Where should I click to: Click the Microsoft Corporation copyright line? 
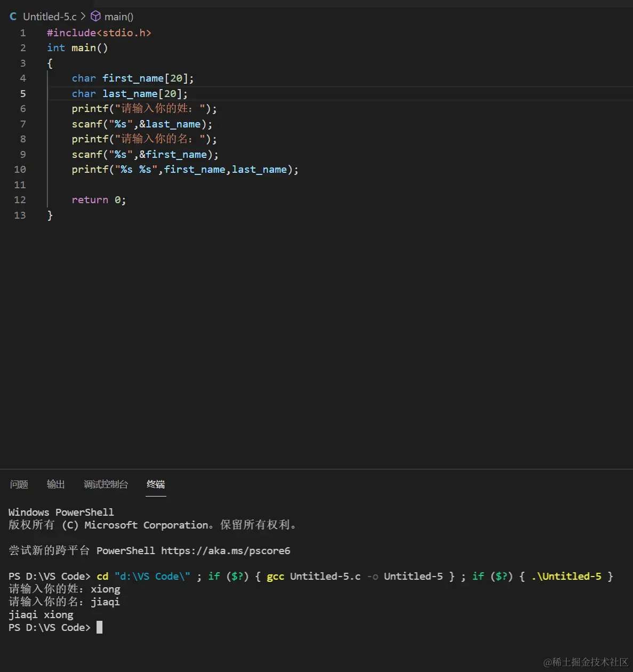point(153,525)
